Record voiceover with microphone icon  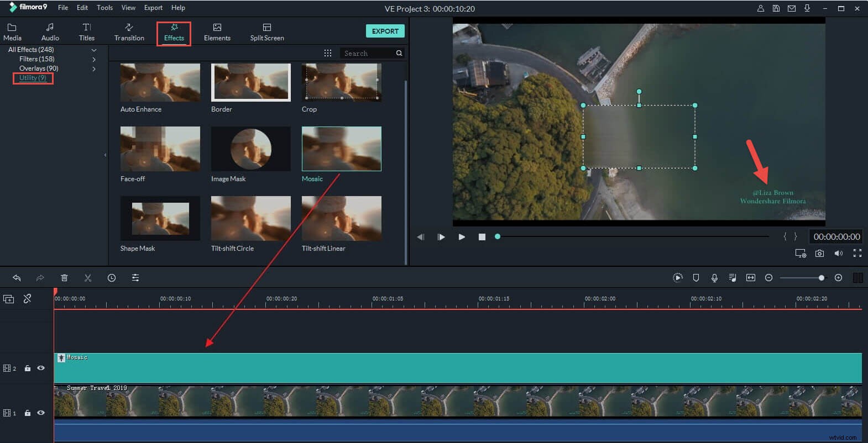coord(714,277)
